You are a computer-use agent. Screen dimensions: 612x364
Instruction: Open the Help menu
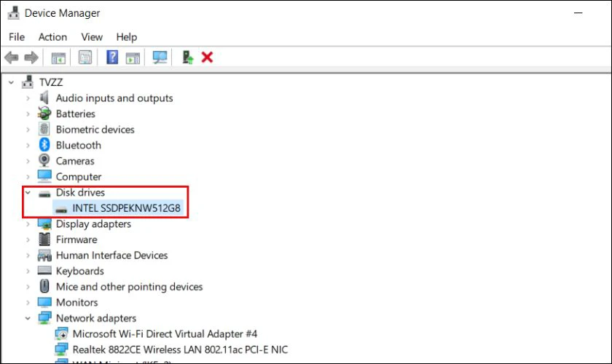pos(127,37)
